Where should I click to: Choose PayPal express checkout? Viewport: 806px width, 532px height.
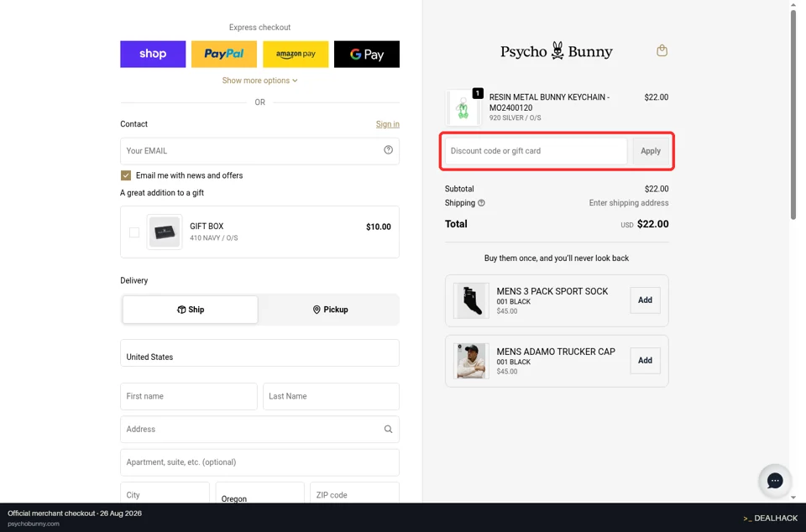(x=224, y=54)
